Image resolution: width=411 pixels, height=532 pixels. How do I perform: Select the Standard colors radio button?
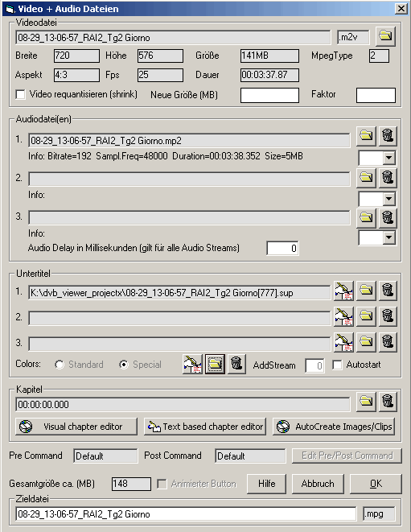coord(60,365)
